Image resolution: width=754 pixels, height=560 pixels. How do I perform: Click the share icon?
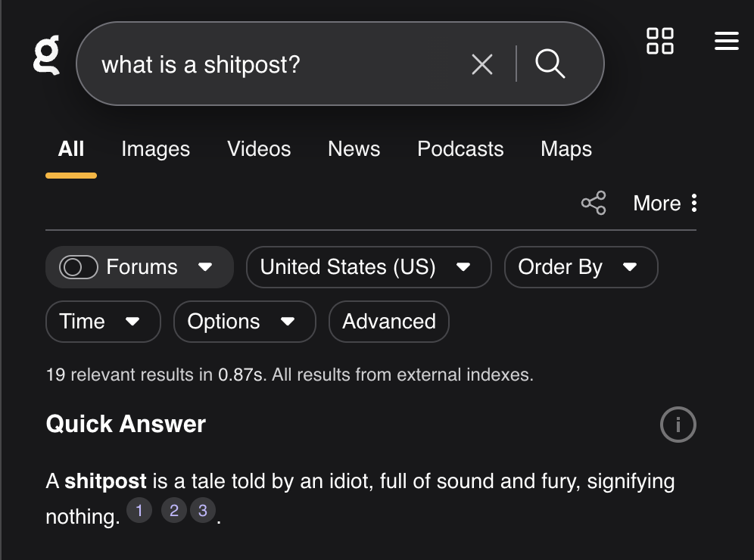(x=594, y=203)
